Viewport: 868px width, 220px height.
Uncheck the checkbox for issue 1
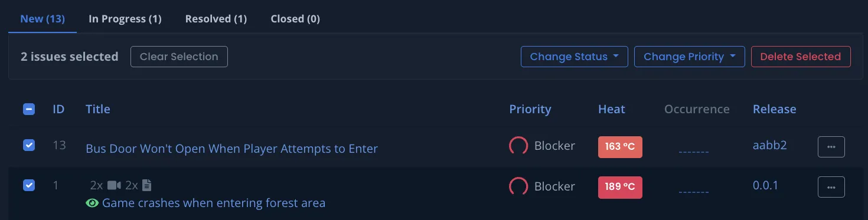[29, 185]
